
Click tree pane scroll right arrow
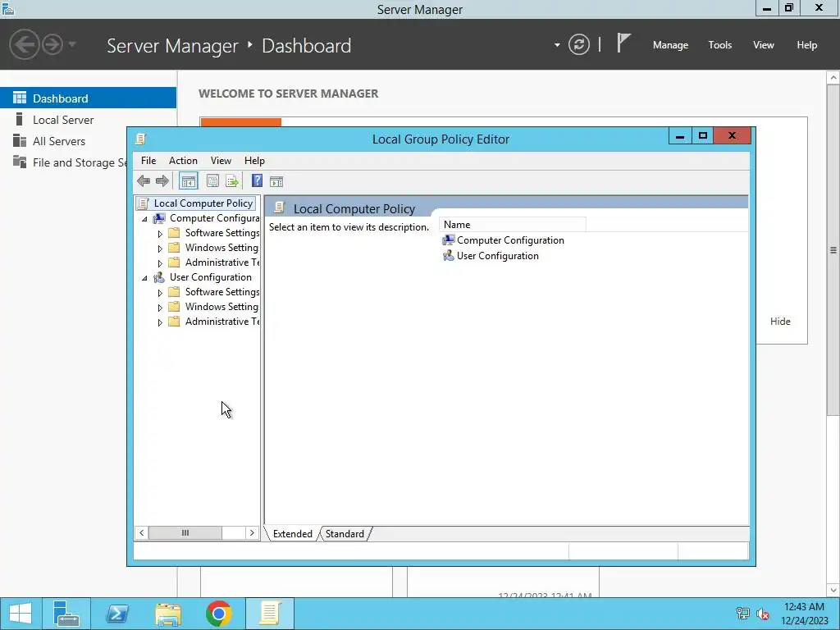click(x=252, y=532)
